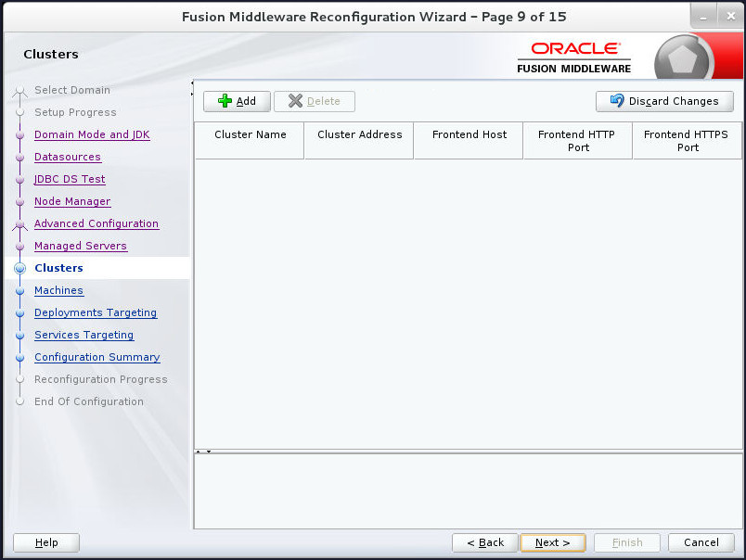Cancel the reconfiguration wizard
The height and width of the screenshot is (560, 746).
click(701, 542)
